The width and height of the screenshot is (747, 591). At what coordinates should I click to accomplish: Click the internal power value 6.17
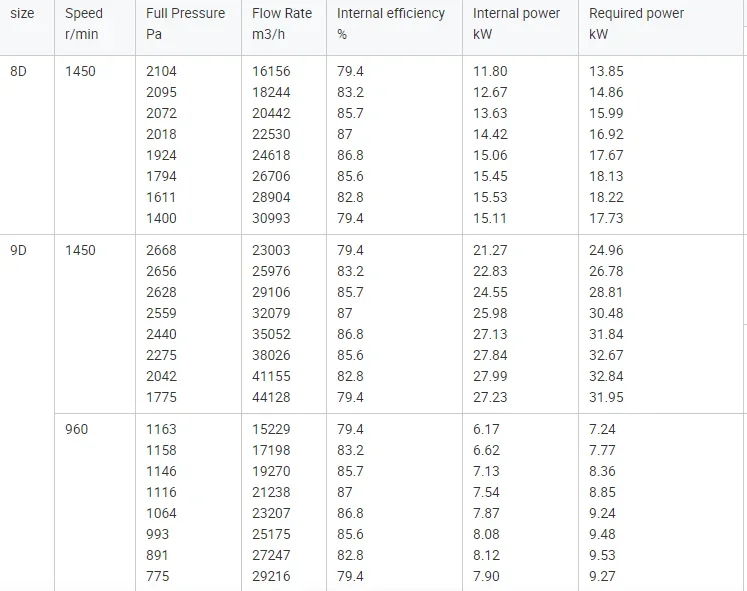click(486, 430)
